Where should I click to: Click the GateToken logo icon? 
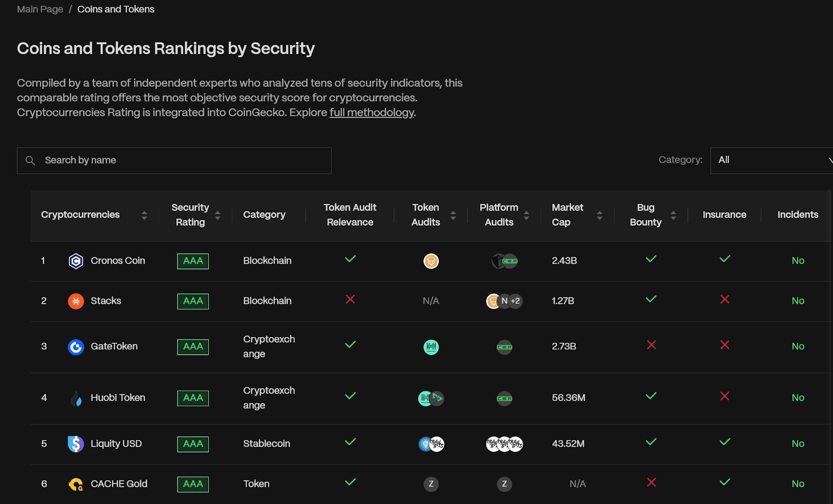tap(76, 347)
